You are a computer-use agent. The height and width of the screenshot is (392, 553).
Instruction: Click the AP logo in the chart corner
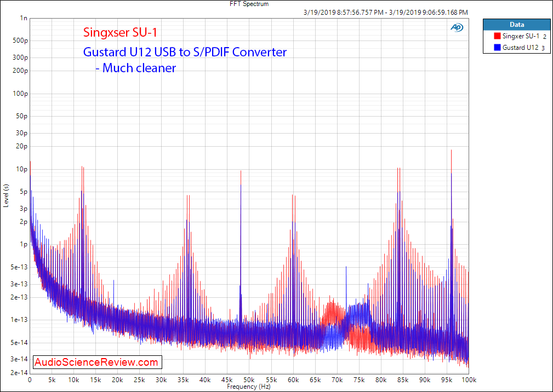click(x=457, y=27)
